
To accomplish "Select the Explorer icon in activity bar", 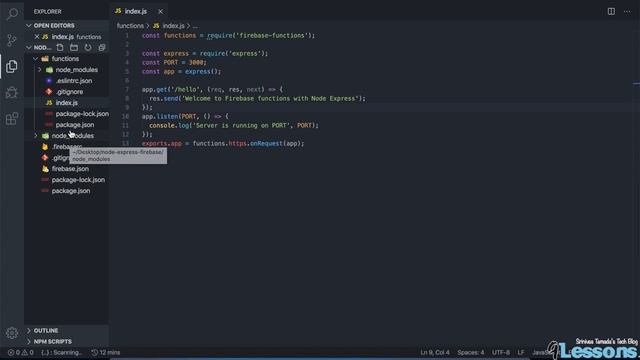I will (x=12, y=66).
